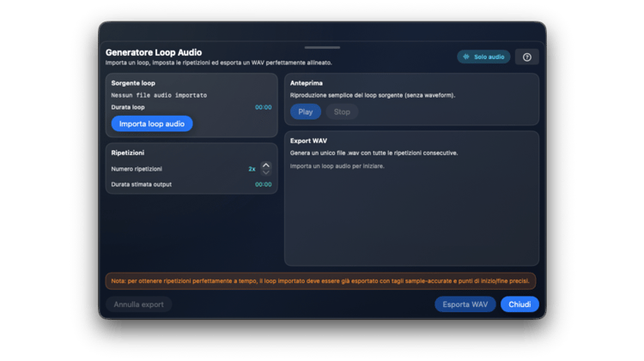Increase repetitions with the up stepper arrow
Screen dimensions: 644x361
[265, 165]
